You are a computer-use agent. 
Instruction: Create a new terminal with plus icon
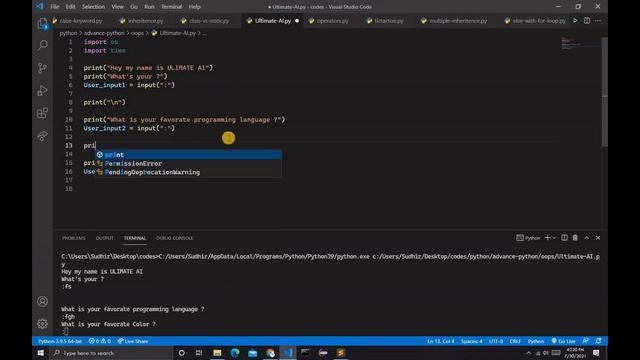(547, 238)
